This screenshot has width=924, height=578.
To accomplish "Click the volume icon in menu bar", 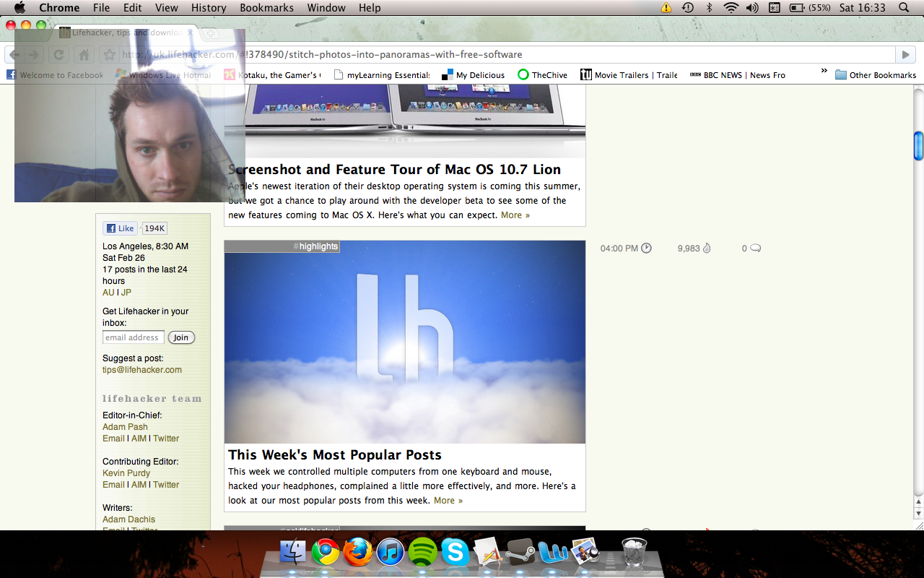I will point(752,8).
